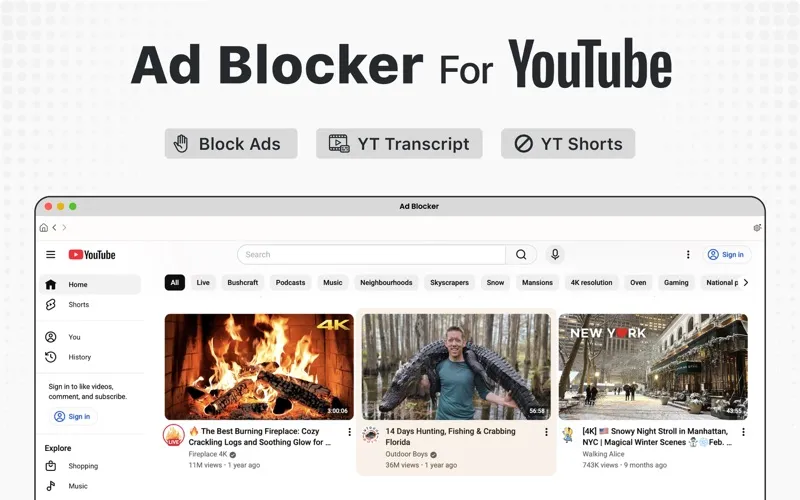The height and width of the screenshot is (500, 800).
Task: Click Sign in button in sidebar
Action: pos(72,416)
